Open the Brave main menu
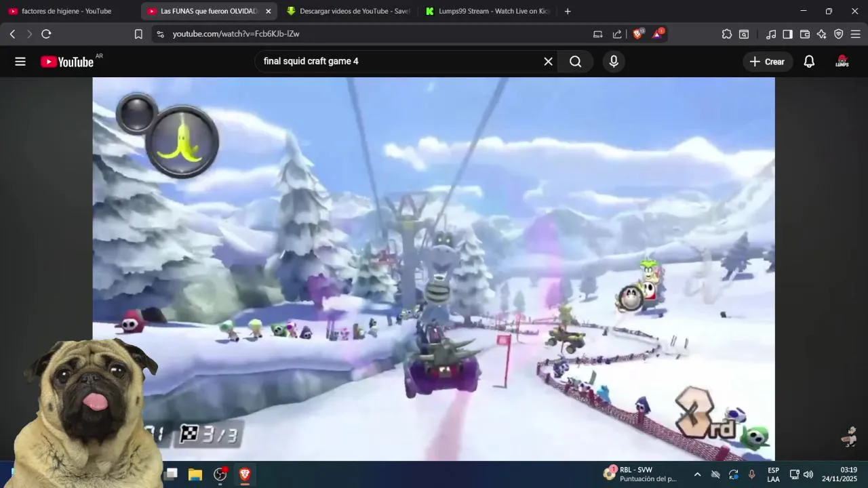Image resolution: width=868 pixels, height=488 pixels. pos(856,34)
